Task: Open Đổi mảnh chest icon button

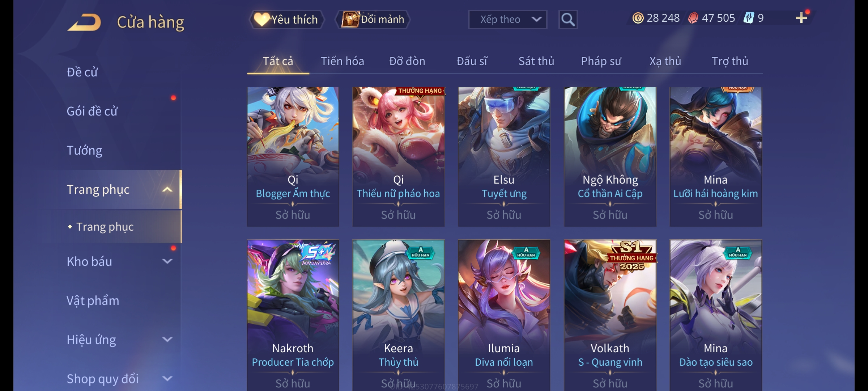Action: [373, 19]
